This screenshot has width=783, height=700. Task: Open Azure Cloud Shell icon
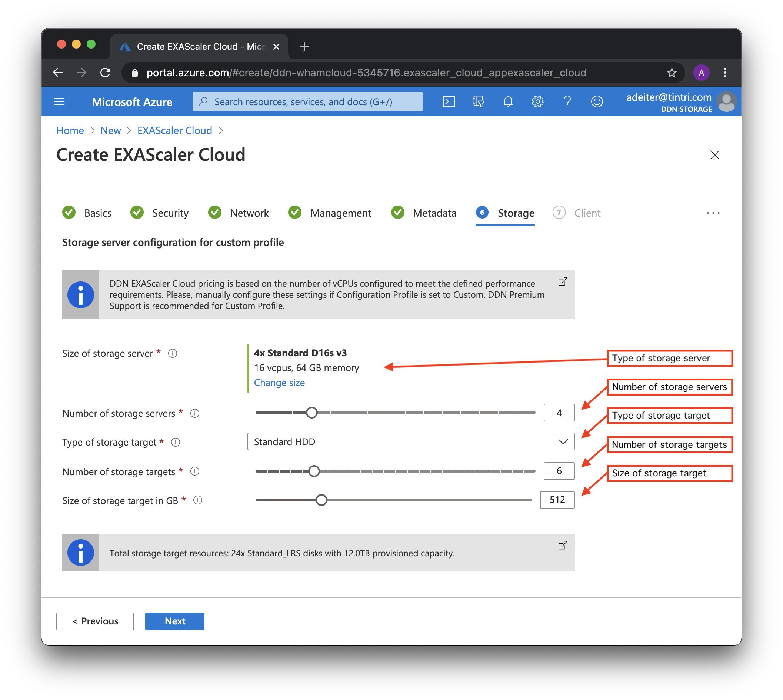pos(449,101)
